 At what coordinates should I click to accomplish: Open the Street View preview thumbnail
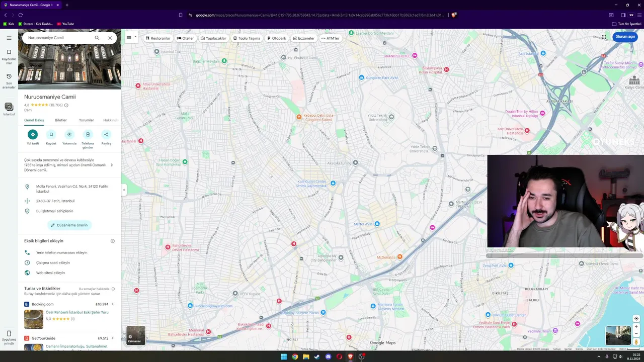618,336
